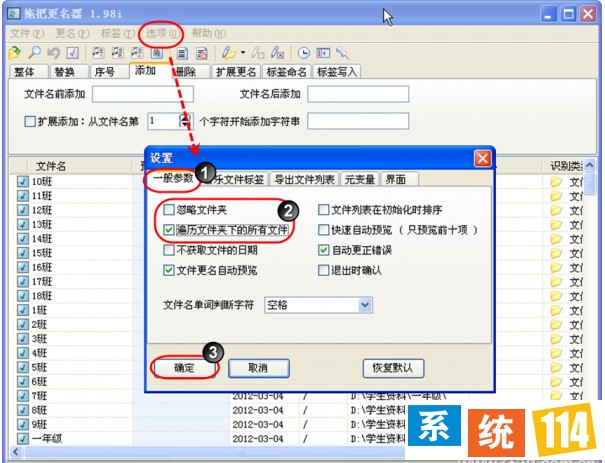This screenshot has width=605, height=463.
Task: Enable 退出时确认 checkbox
Action: click(323, 270)
